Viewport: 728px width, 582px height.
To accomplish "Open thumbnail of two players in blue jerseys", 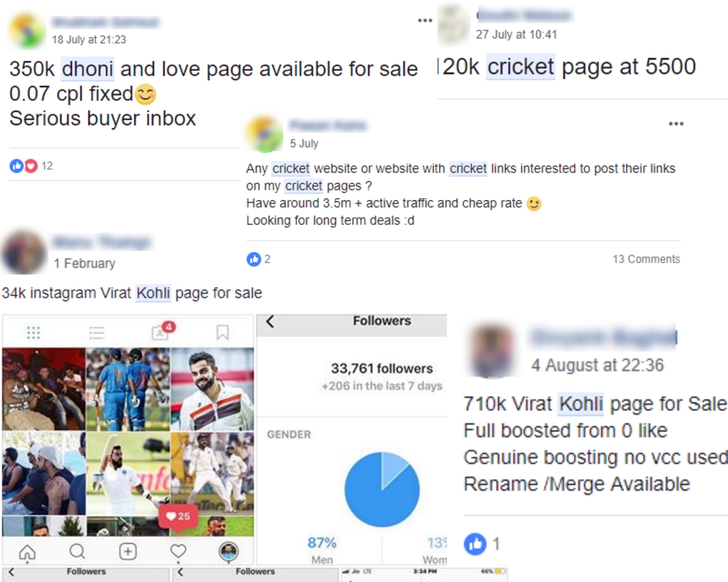I will pos(128,389).
